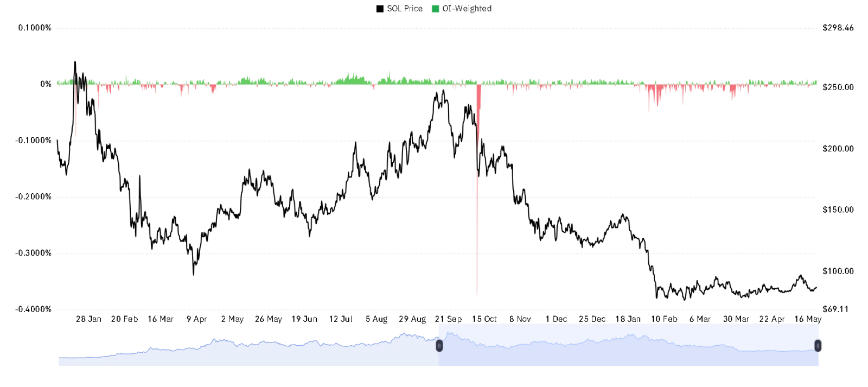Screen dimensions: 868x387
Task: Click the 21 Sep date label
Action: click(448, 319)
